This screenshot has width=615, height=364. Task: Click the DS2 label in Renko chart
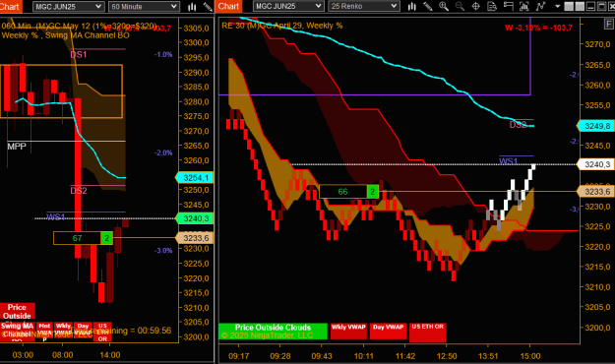tap(518, 125)
